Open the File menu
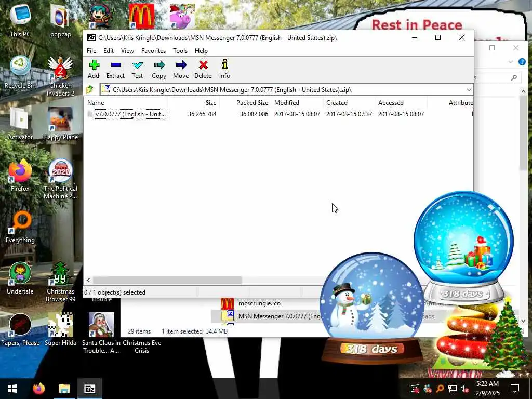 pyautogui.click(x=91, y=51)
